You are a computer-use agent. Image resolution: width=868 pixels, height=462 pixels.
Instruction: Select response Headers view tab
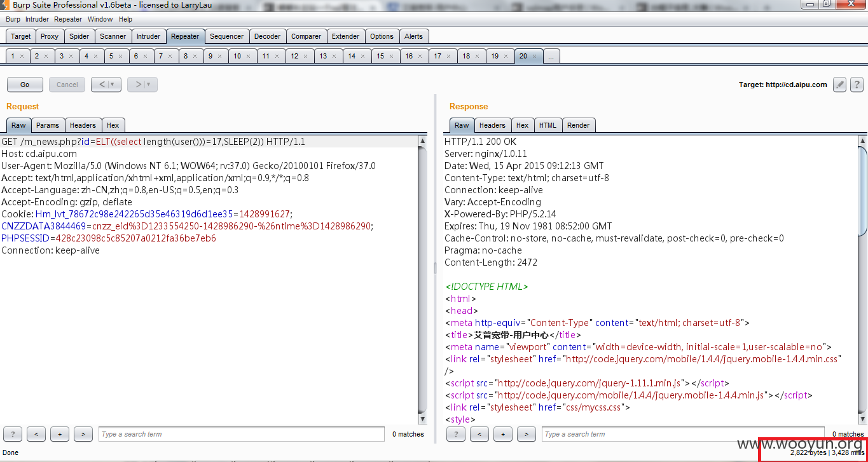(492, 125)
